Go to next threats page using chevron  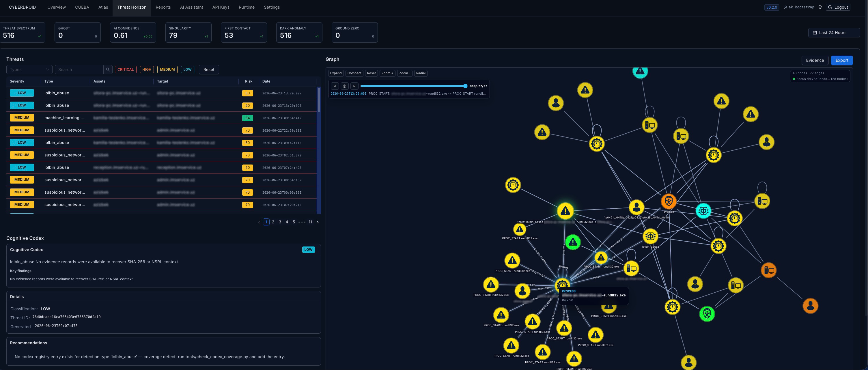click(x=318, y=222)
